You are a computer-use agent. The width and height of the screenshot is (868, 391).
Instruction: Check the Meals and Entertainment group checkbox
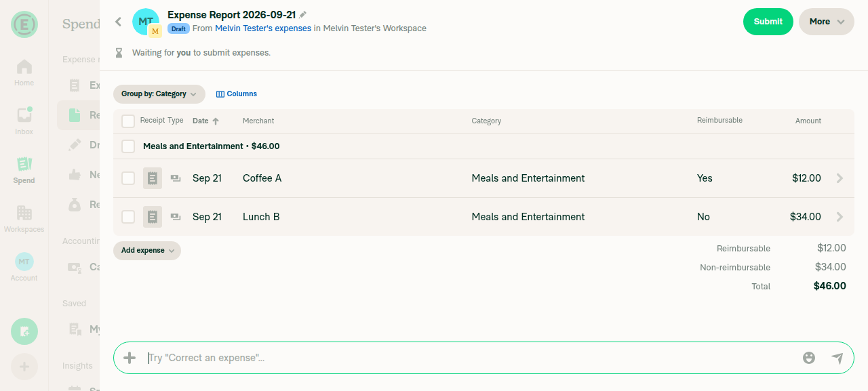(x=128, y=146)
